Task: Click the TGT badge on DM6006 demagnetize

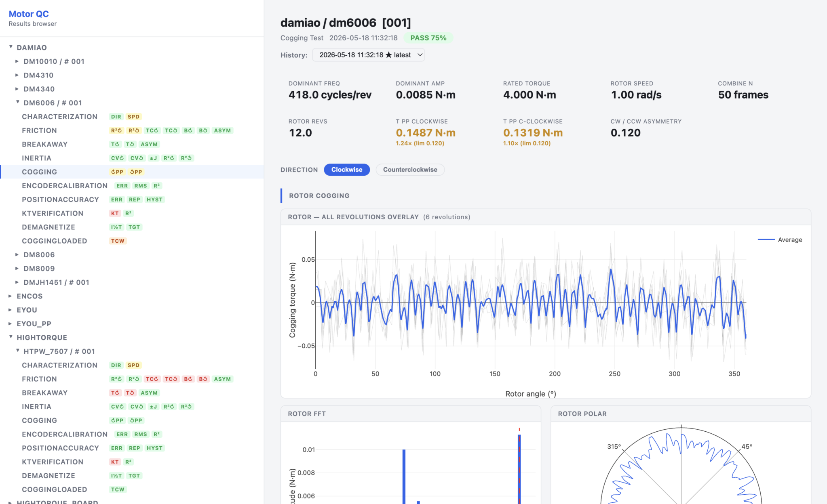Action: click(x=134, y=227)
